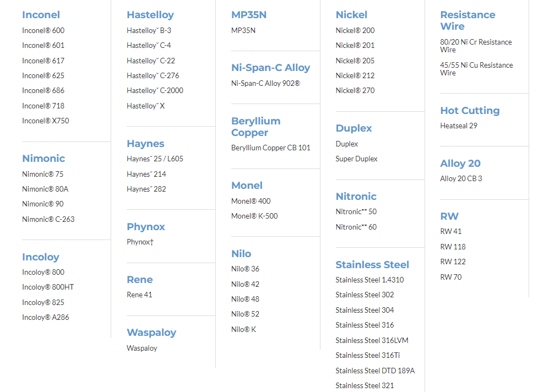Click the Phynox† link
This screenshot has width=544, height=392.
coord(140,242)
